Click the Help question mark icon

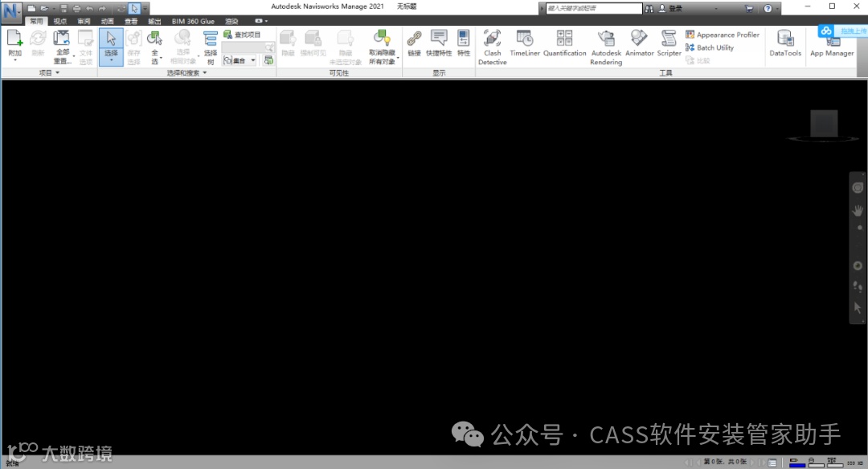click(768, 8)
